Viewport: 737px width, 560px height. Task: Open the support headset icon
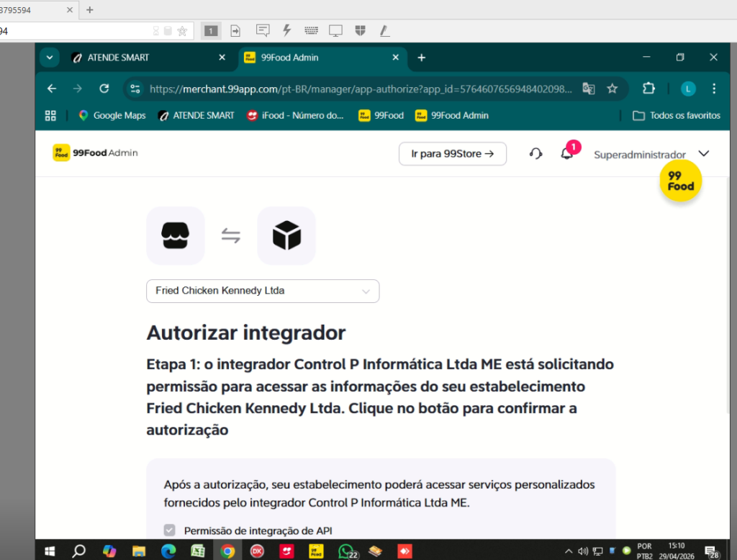point(535,154)
